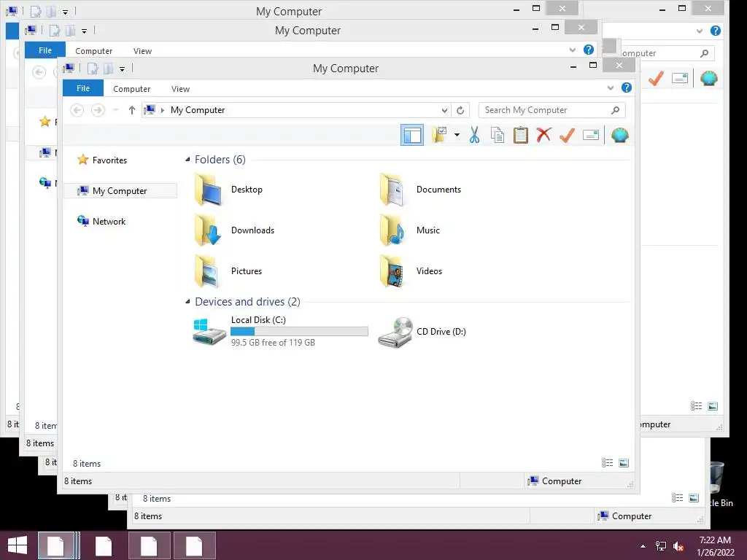
Task: Click Help icon in second My Computer window
Action: pyautogui.click(x=589, y=50)
